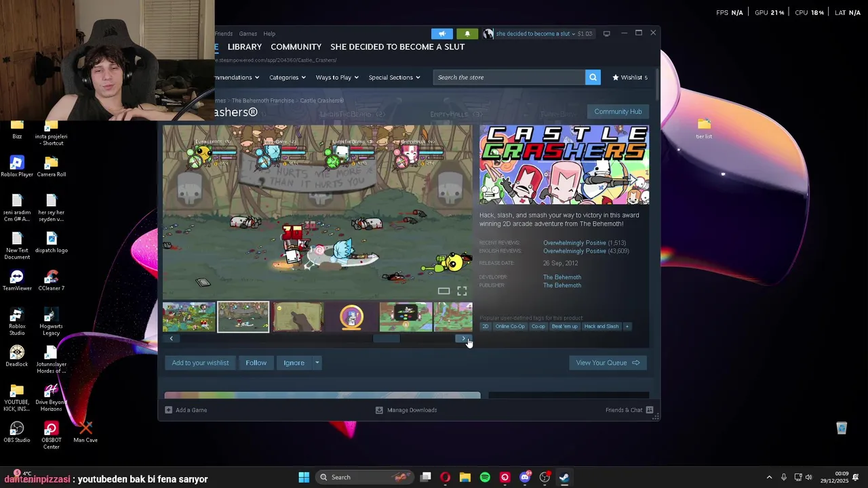Open Spotify from the taskbar
Image resolution: width=868 pixels, height=488 pixels.
click(x=485, y=477)
